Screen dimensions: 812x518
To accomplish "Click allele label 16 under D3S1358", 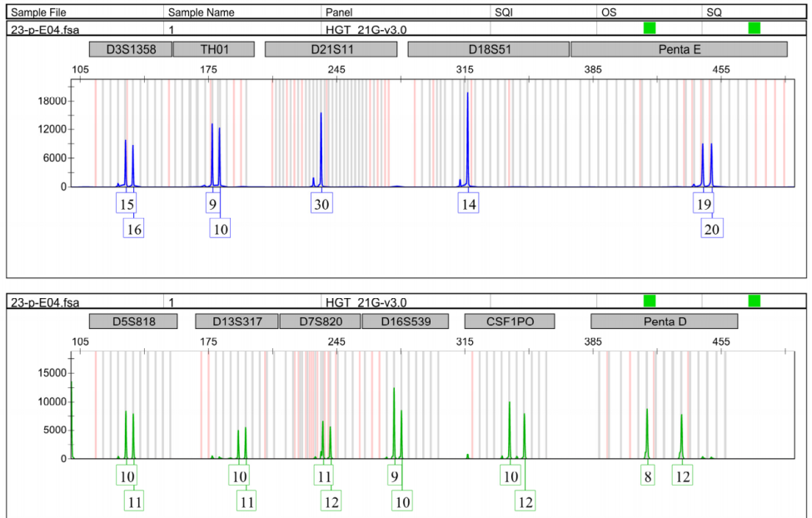I will click(134, 229).
